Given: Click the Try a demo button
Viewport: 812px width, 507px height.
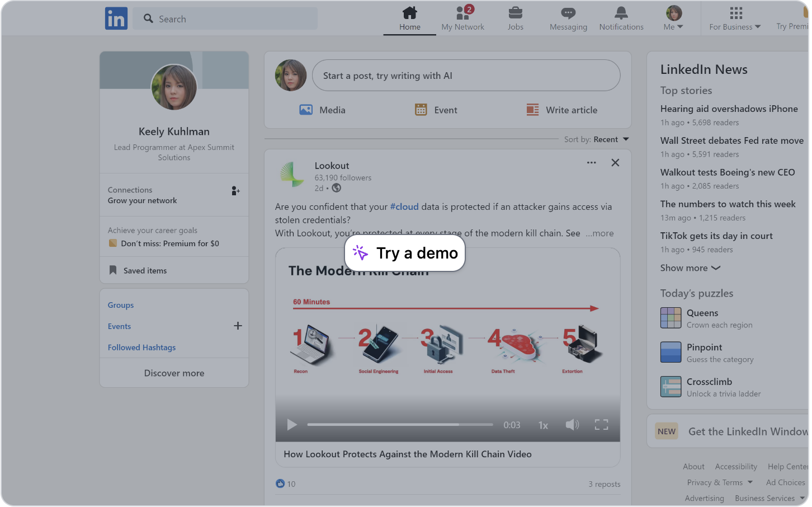Looking at the screenshot, I should (405, 253).
